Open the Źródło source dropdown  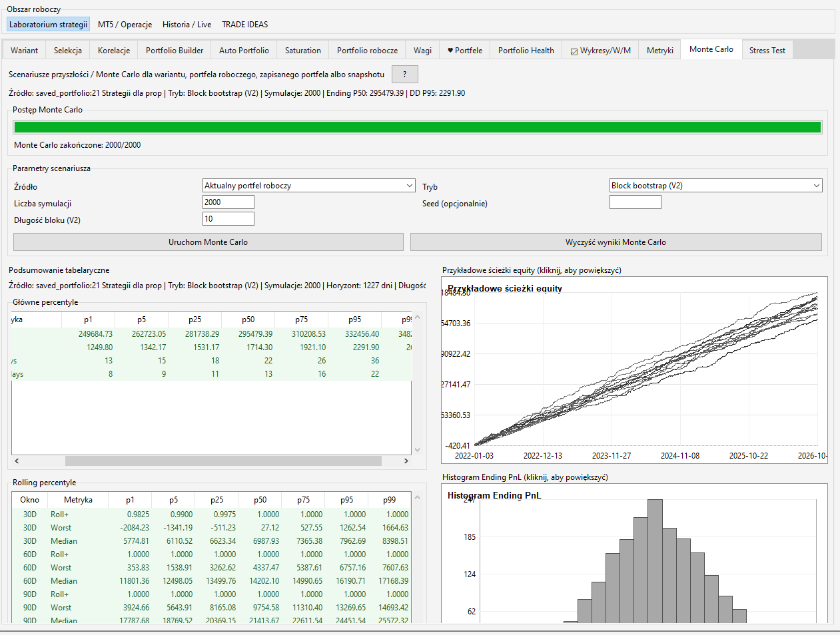309,186
